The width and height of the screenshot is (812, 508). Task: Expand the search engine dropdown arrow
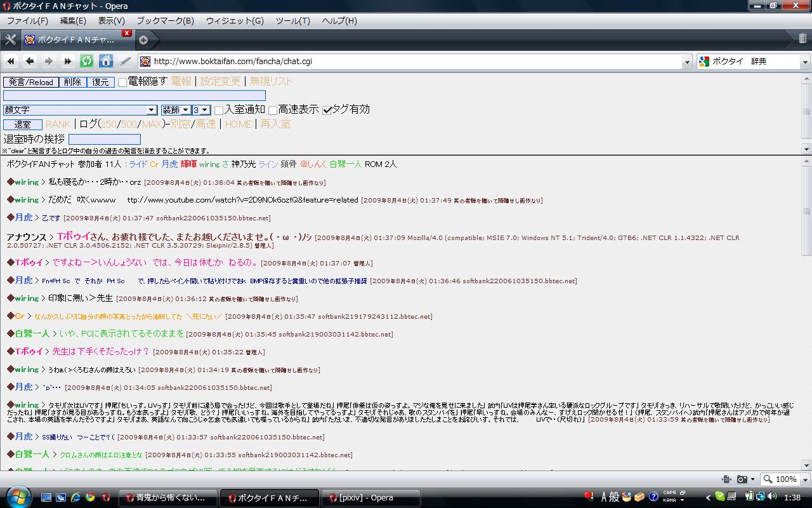(x=806, y=62)
